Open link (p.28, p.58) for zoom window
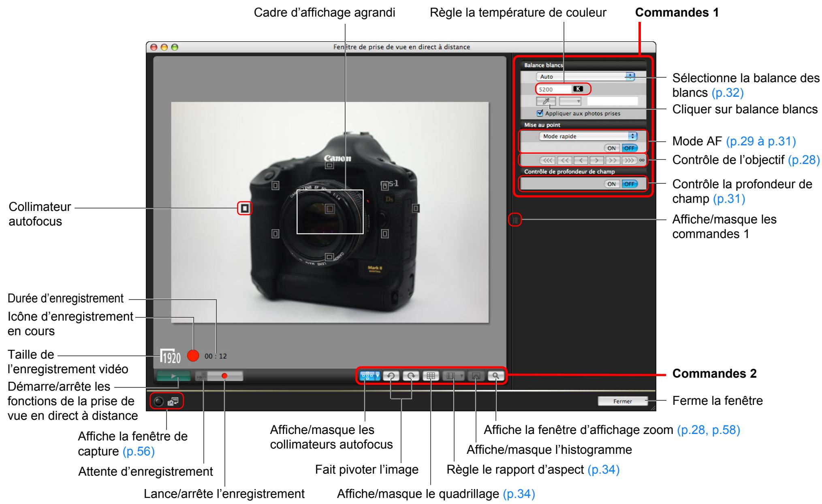 click(709, 430)
